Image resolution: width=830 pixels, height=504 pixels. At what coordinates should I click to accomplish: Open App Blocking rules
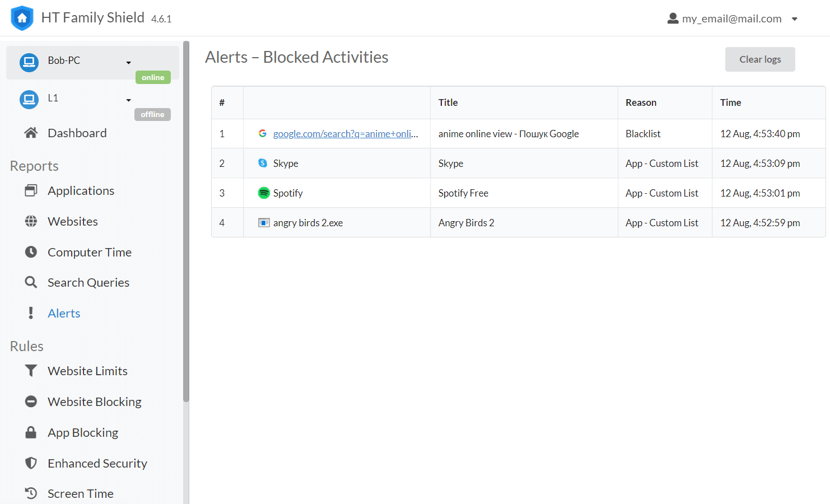pos(83,432)
